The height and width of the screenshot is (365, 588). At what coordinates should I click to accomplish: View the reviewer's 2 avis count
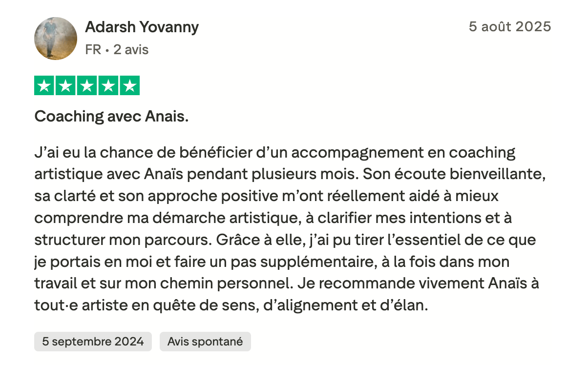[131, 49]
